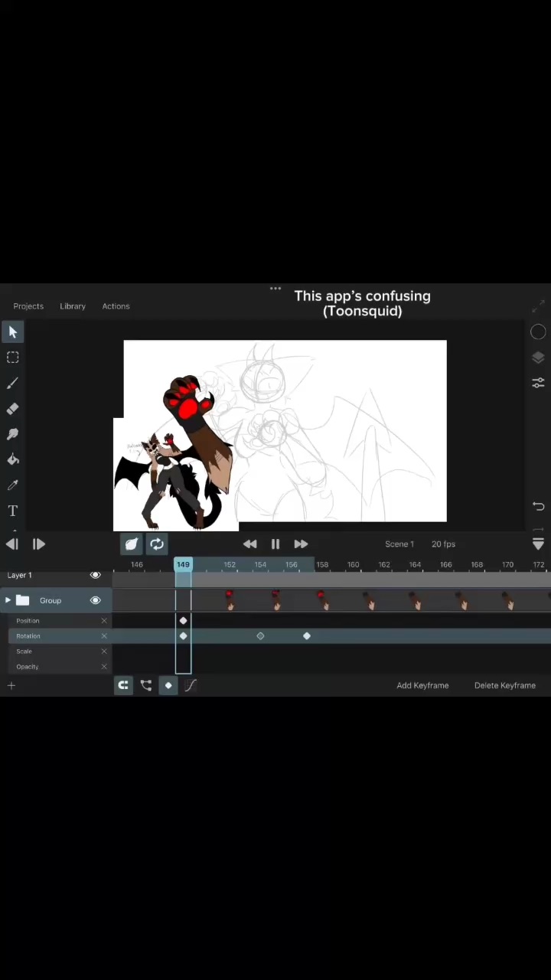Toggle visibility of the Group layer
The image size is (551, 980).
(x=96, y=600)
